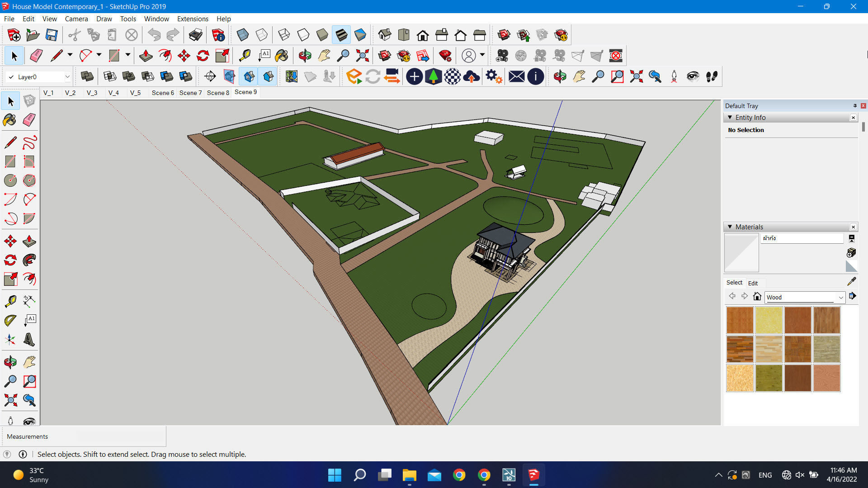Switch to the V_3 scene tab
868x488 pixels.
coord(92,93)
